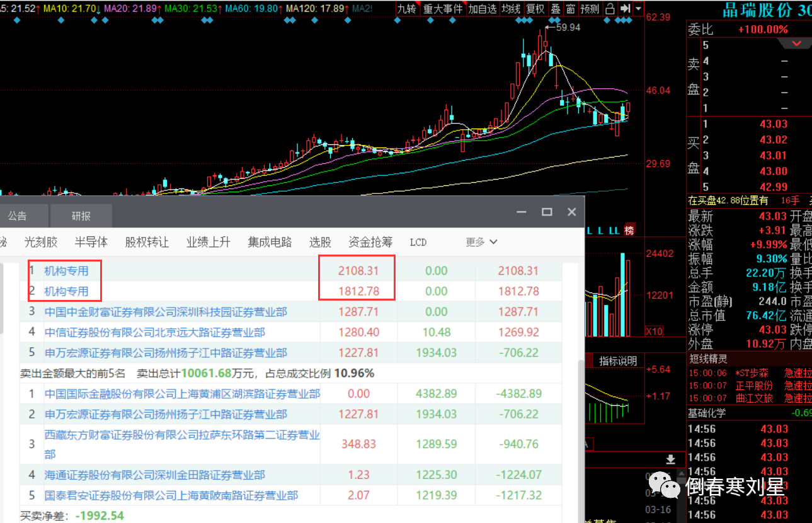This screenshot has width=812, height=523.
Task: Select the 半导体 concept tag
Action: tap(91, 242)
